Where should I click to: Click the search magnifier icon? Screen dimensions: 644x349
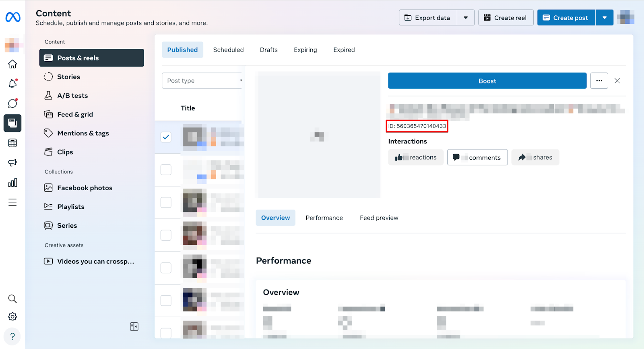[12, 299]
